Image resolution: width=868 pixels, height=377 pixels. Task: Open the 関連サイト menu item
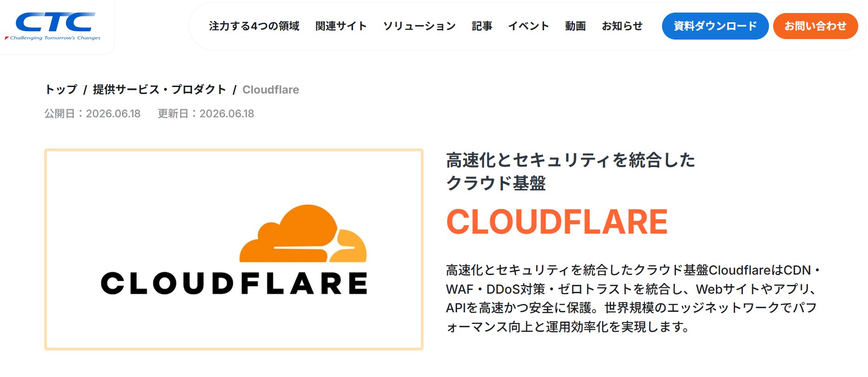341,26
